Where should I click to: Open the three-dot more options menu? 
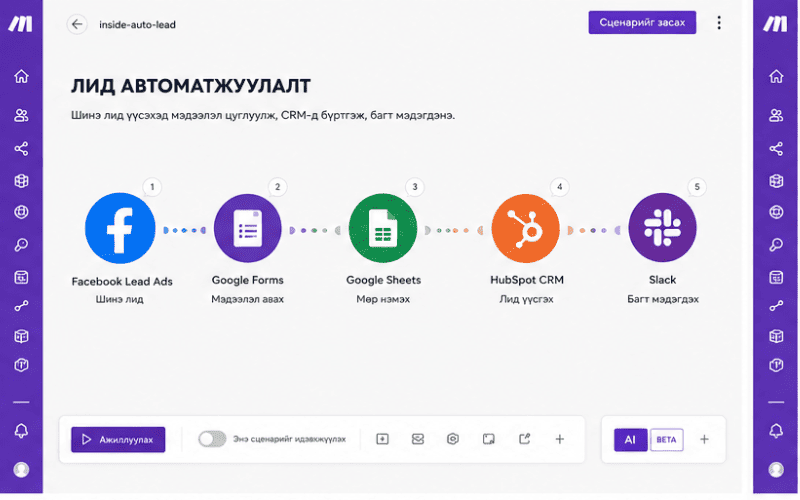719,22
